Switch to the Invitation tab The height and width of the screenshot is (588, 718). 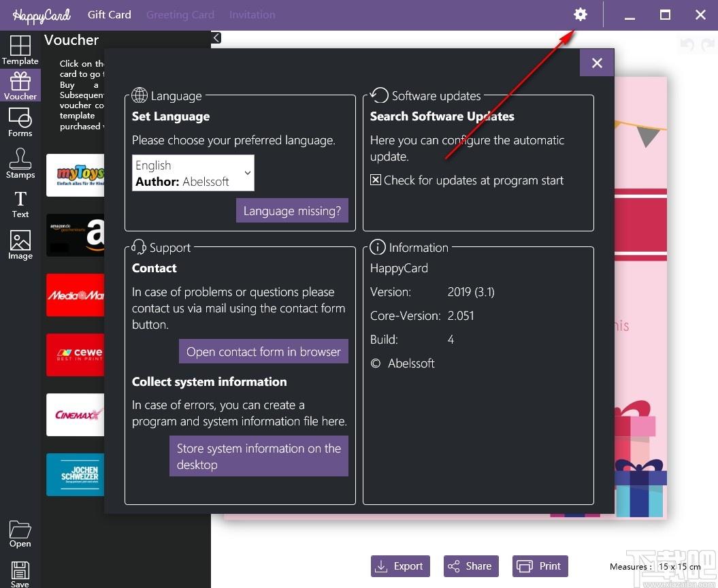[x=252, y=15]
